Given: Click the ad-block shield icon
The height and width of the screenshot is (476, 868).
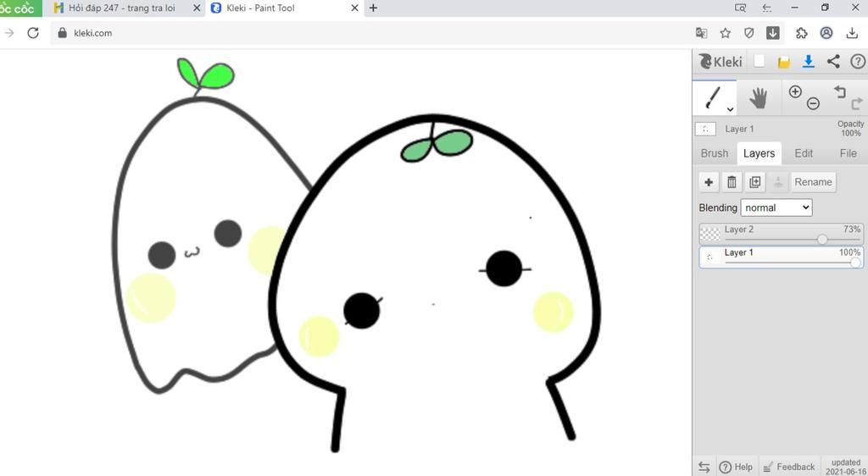Looking at the screenshot, I should (x=749, y=33).
